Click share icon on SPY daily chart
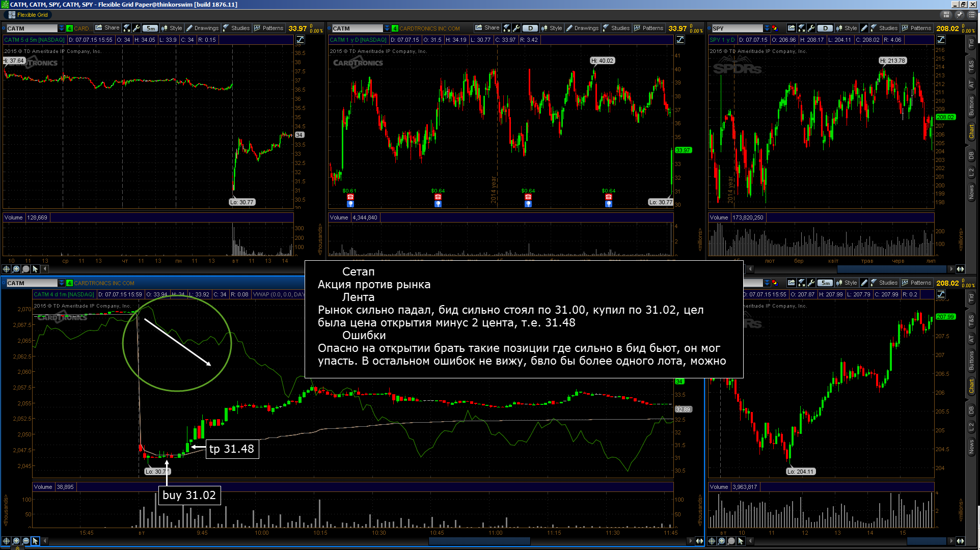 pos(791,28)
